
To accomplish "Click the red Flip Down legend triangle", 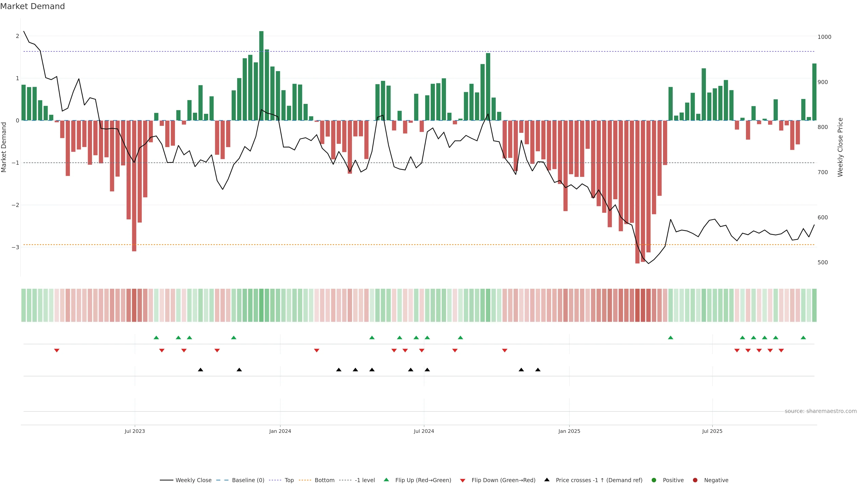I will coord(462,480).
